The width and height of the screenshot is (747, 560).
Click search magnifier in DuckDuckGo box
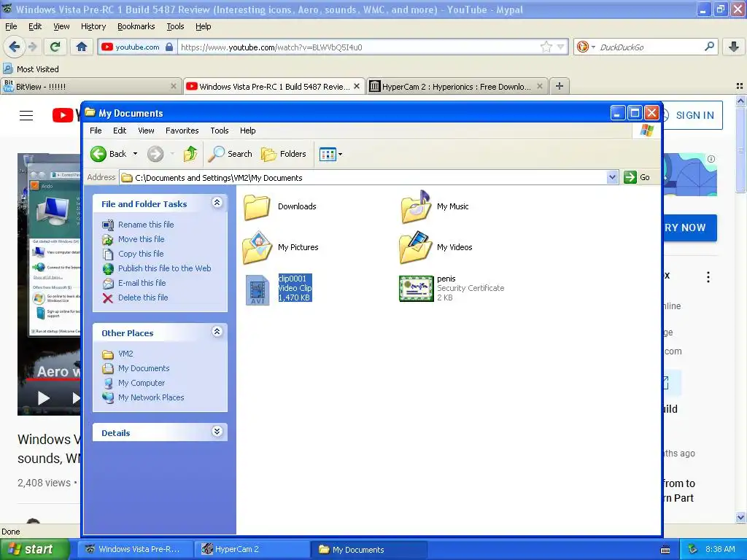tap(709, 47)
